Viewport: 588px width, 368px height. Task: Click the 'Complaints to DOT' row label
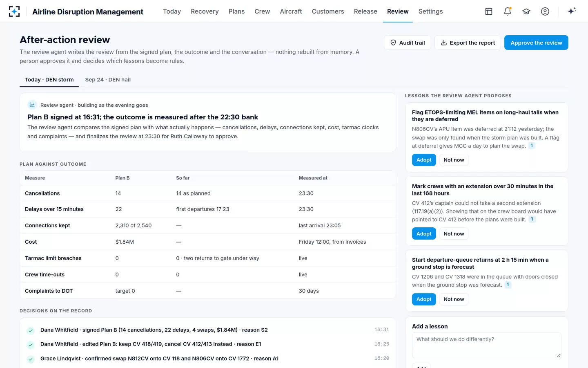pyautogui.click(x=49, y=291)
